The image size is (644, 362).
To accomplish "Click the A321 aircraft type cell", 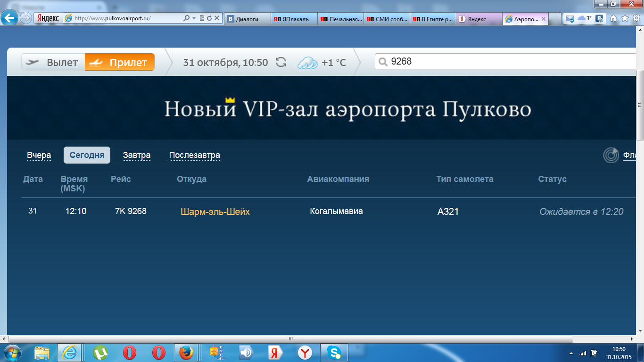I will click(448, 212).
